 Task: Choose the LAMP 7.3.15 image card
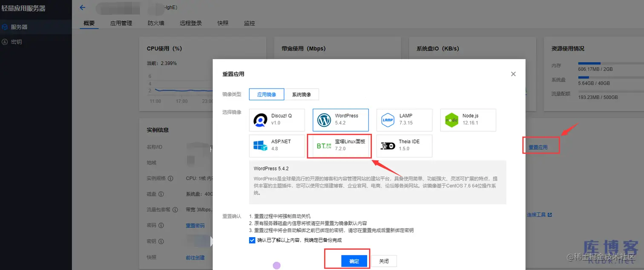coord(404,120)
